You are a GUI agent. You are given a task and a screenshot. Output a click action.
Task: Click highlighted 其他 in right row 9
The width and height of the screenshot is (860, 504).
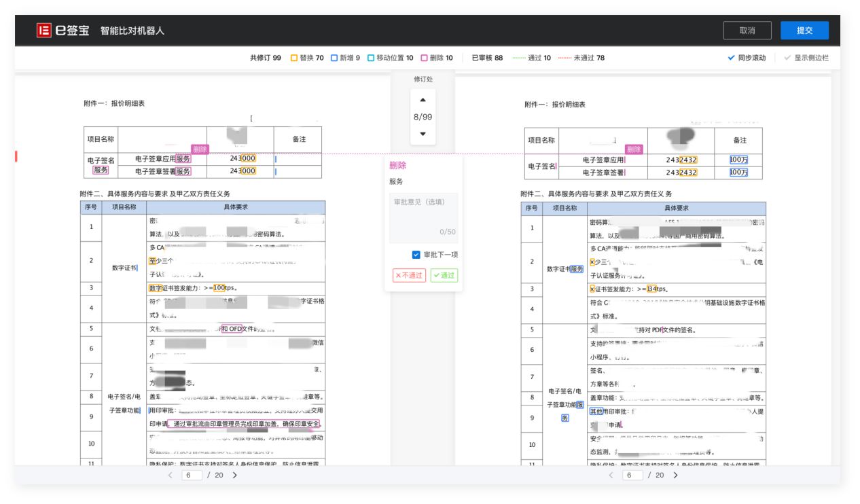pyautogui.click(x=596, y=411)
